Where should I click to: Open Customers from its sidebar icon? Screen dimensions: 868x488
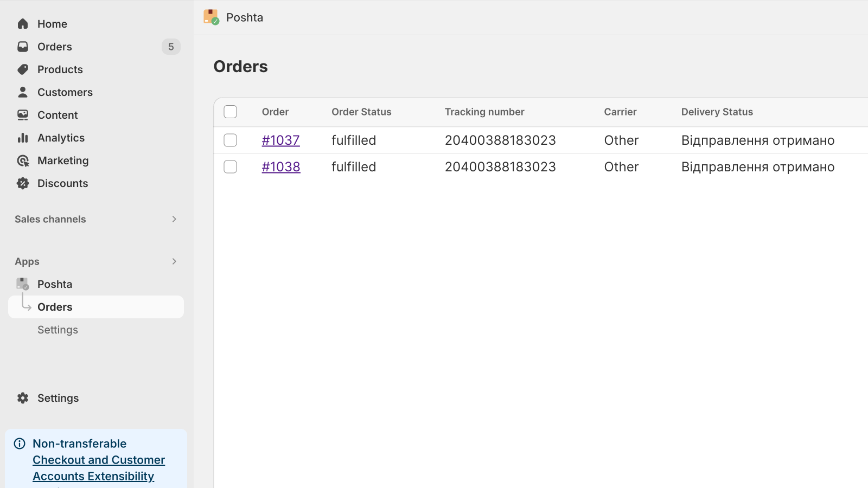[x=23, y=92]
